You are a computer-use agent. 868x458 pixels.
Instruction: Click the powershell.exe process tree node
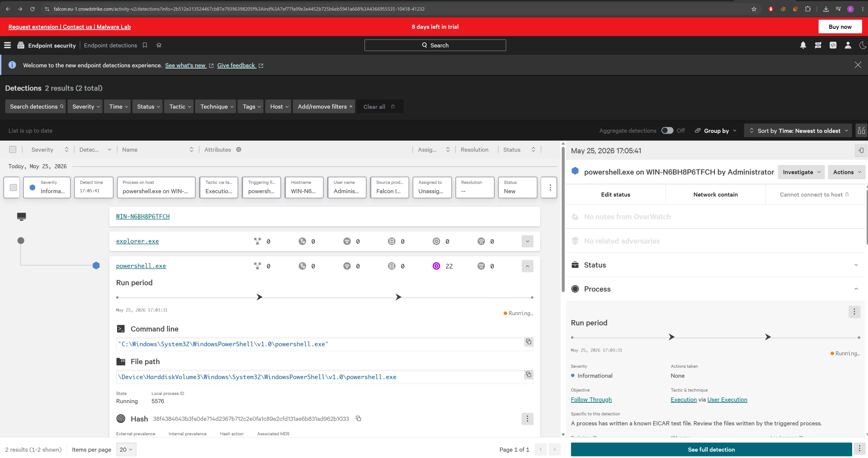(x=96, y=265)
